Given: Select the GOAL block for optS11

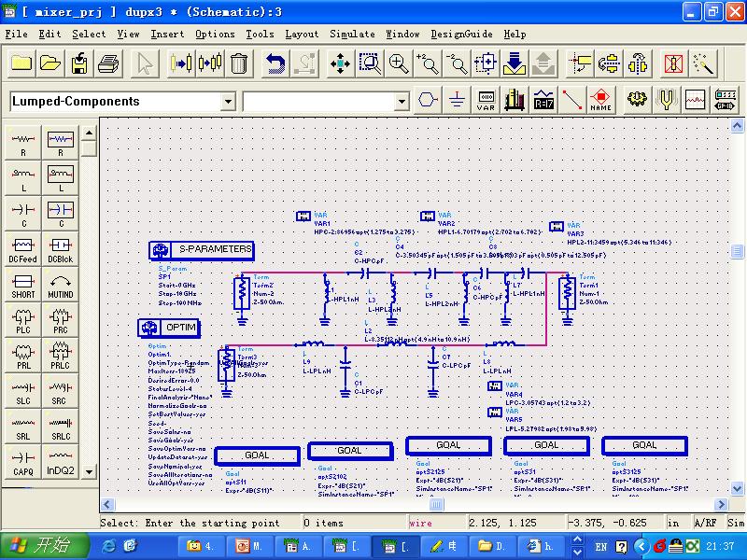Looking at the screenshot, I should tap(257, 455).
